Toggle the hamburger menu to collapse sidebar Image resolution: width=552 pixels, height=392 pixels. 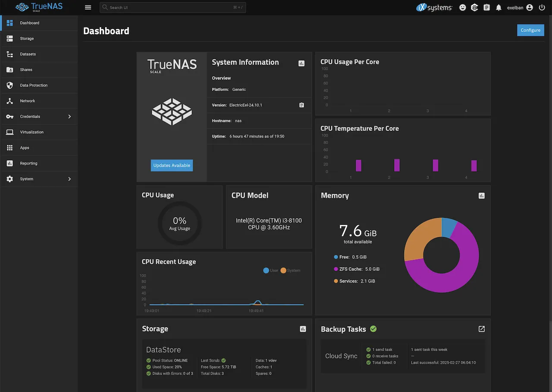pyautogui.click(x=88, y=7)
